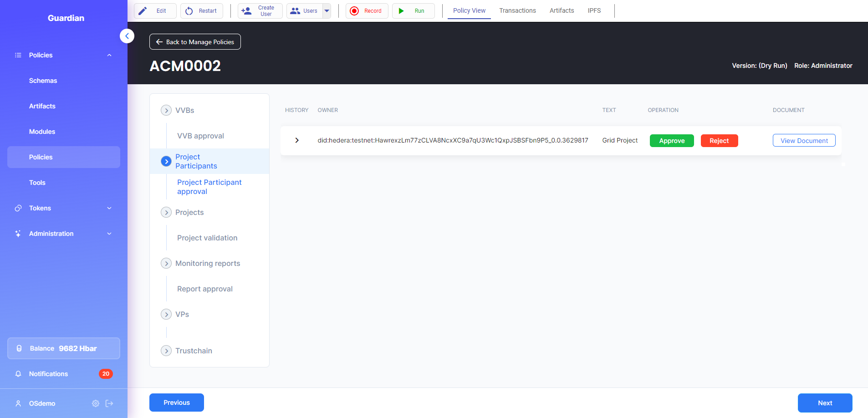Click the logout icon in sidebar
This screenshot has height=418, width=868.
click(x=109, y=403)
